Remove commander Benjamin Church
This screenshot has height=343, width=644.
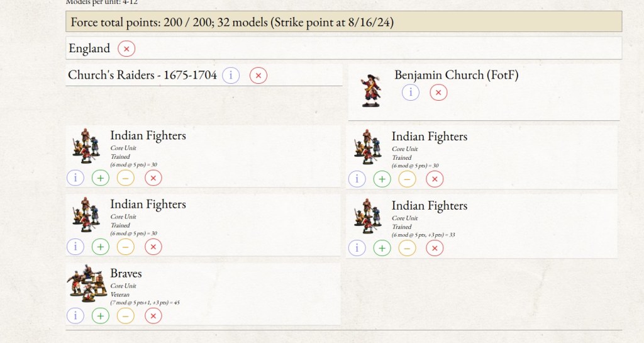point(439,93)
